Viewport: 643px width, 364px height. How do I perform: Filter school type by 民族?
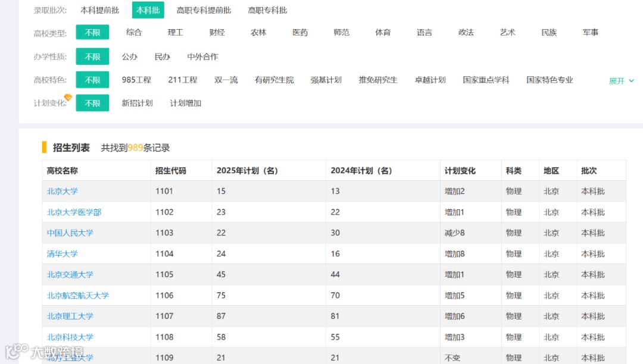click(x=549, y=32)
